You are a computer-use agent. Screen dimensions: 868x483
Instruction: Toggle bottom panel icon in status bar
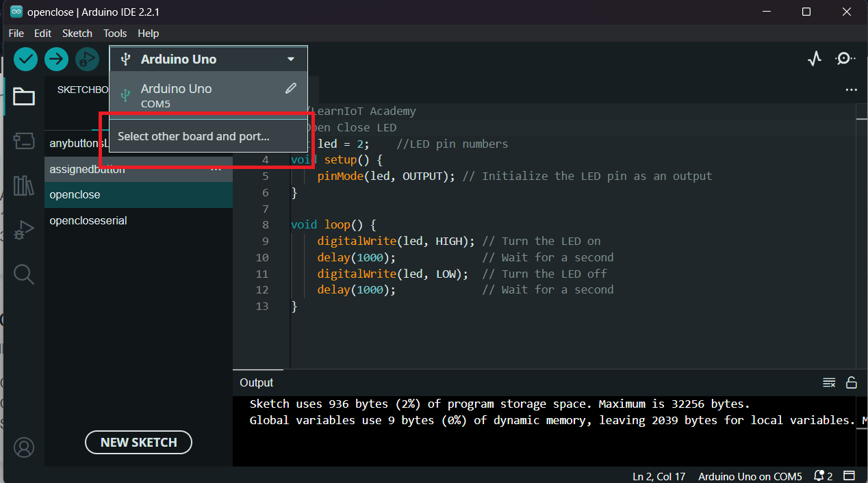pos(849,476)
